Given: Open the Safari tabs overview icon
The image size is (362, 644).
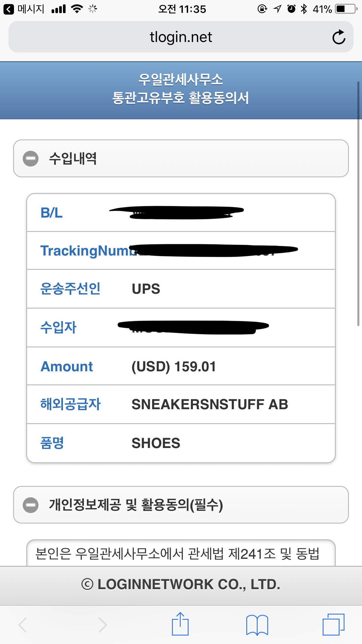Looking at the screenshot, I should click(x=333, y=624).
